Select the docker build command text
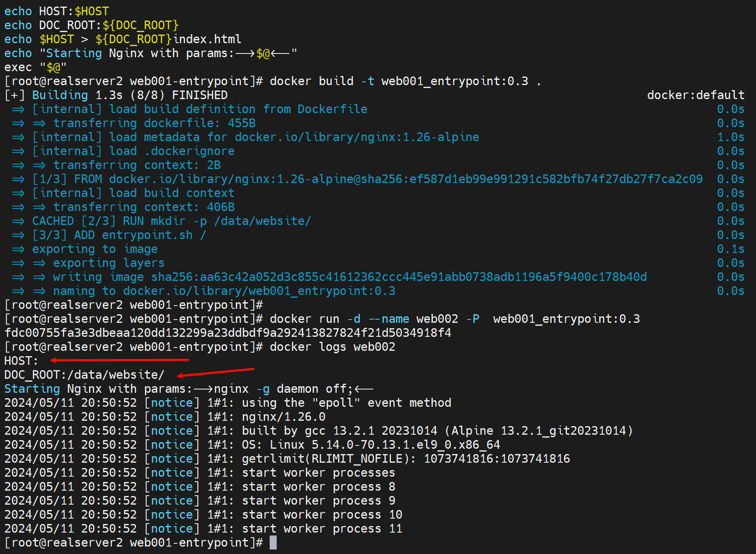This screenshot has height=554, width=756. click(x=405, y=81)
